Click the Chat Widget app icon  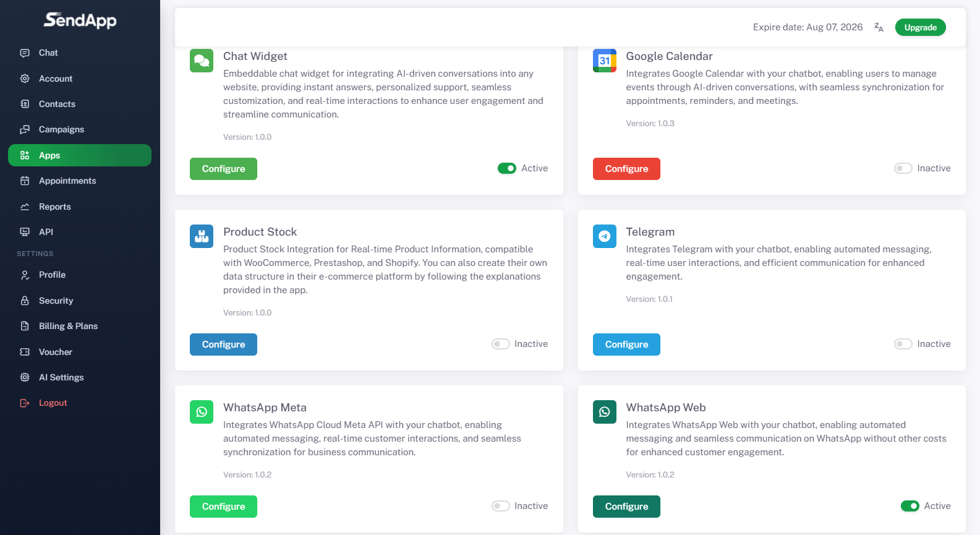202,61
